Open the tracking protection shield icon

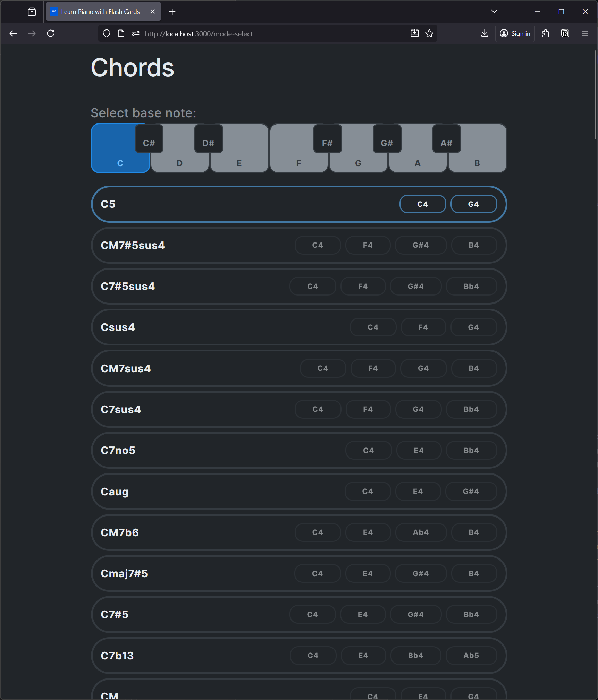(106, 33)
